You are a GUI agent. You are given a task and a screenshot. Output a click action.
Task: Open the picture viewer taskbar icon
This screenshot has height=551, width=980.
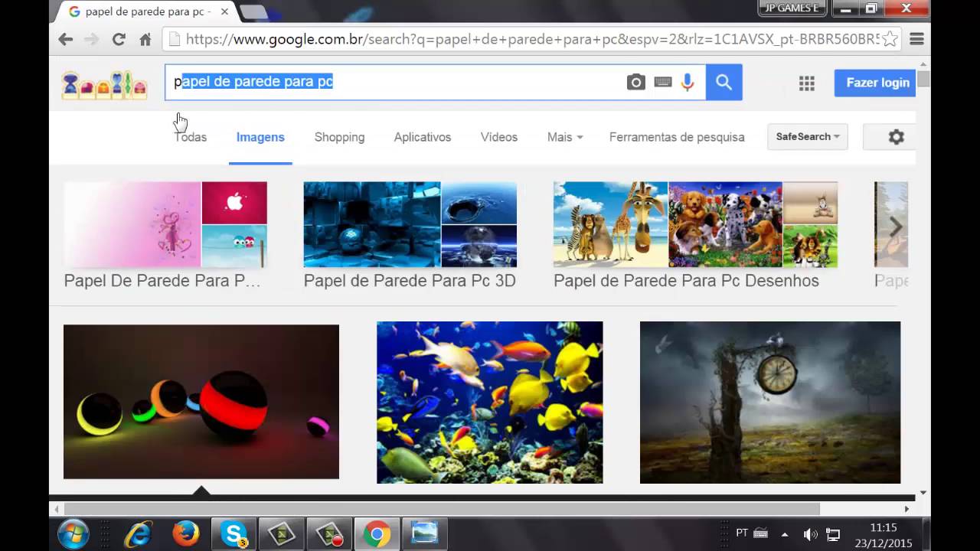pyautogui.click(x=424, y=533)
